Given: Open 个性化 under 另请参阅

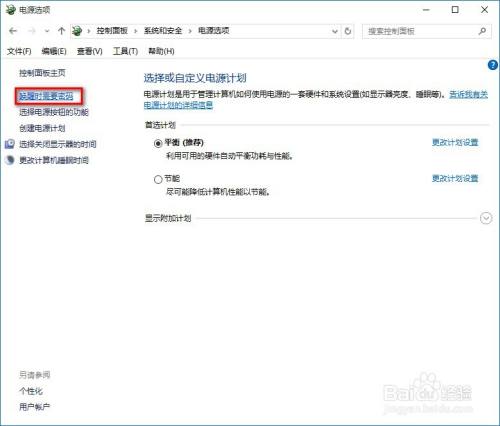Looking at the screenshot, I should (x=31, y=391).
